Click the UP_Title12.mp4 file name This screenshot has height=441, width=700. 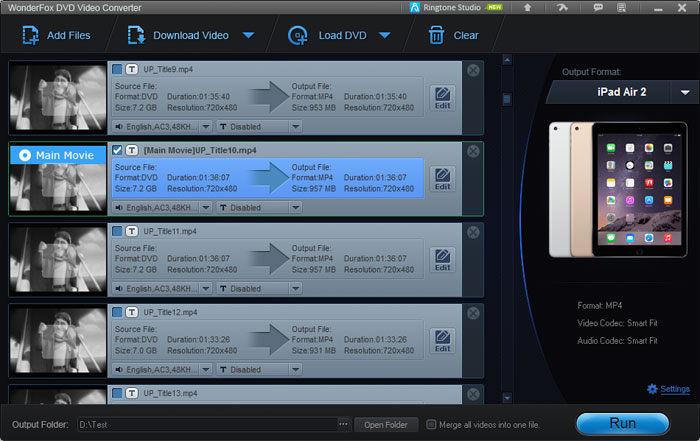coord(170,312)
